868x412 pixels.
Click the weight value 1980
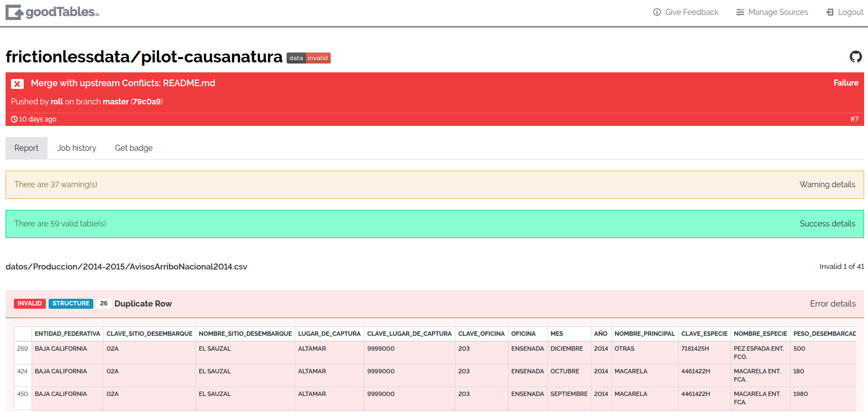pos(801,394)
